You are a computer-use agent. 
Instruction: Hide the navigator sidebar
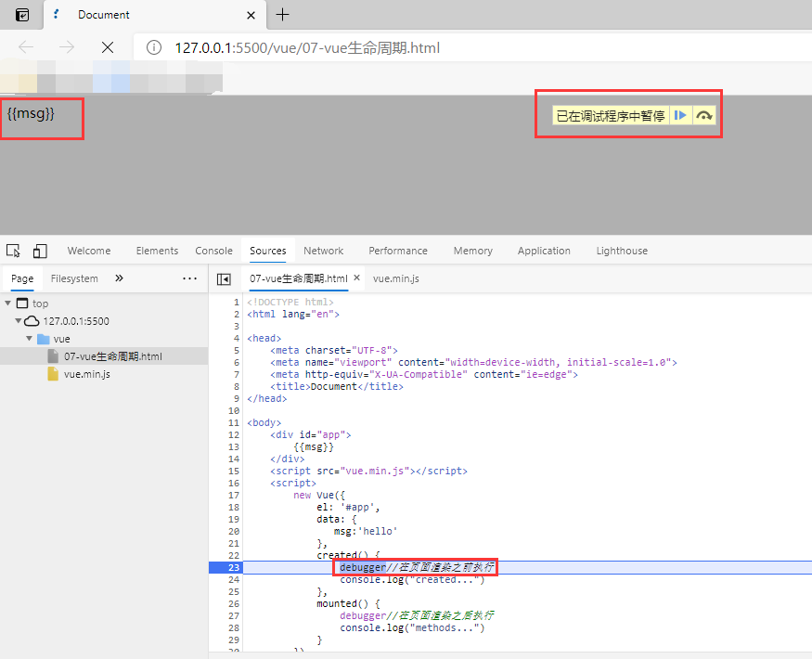coord(224,279)
